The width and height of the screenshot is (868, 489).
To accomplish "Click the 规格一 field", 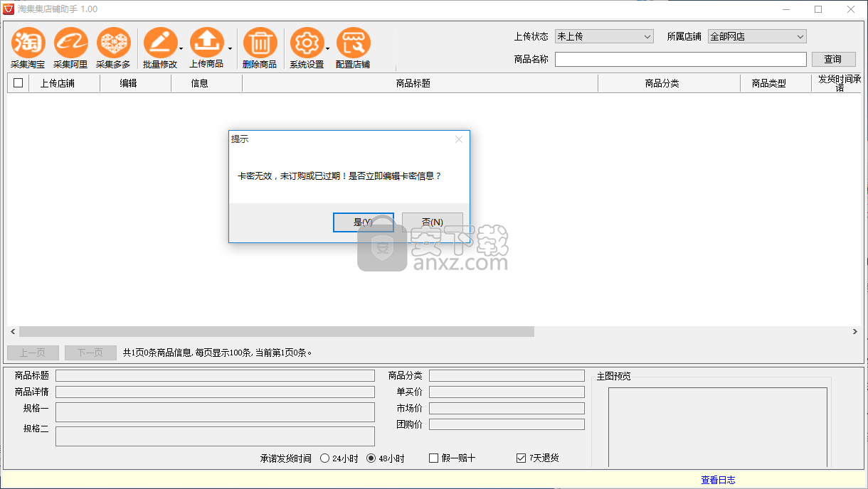I will click(x=215, y=412).
